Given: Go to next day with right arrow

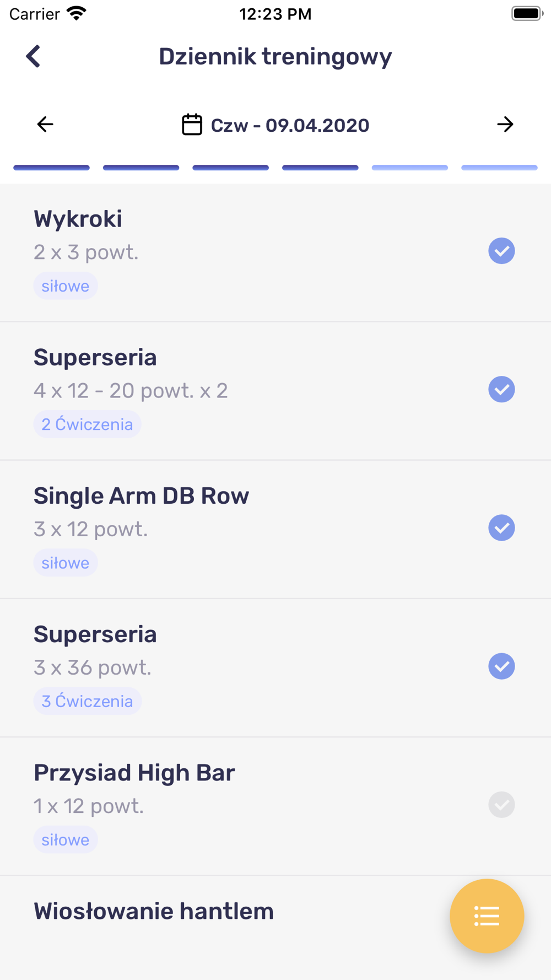Looking at the screenshot, I should [x=505, y=125].
